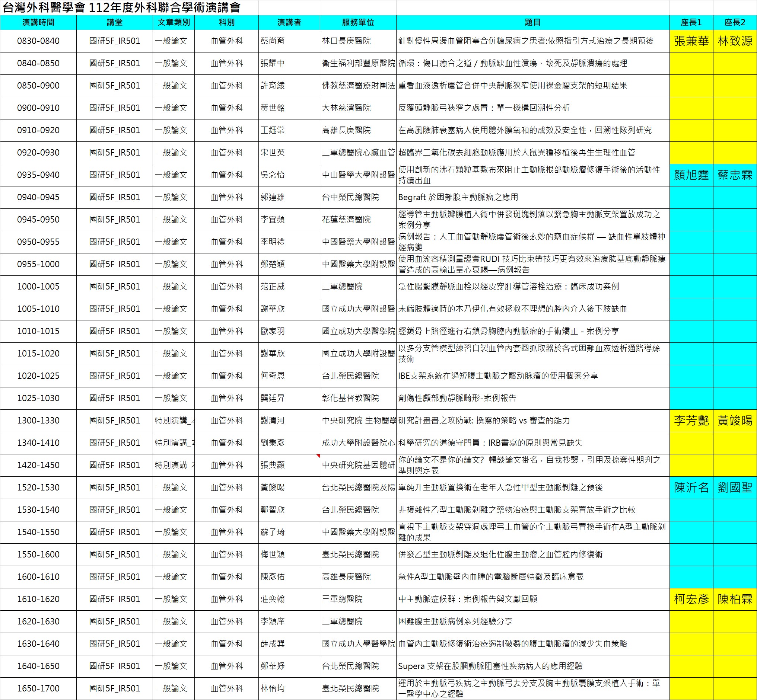Select topic cell Begraft 於困難腹主動脈瘤之應用
757x700 pixels.
pyautogui.click(x=533, y=197)
